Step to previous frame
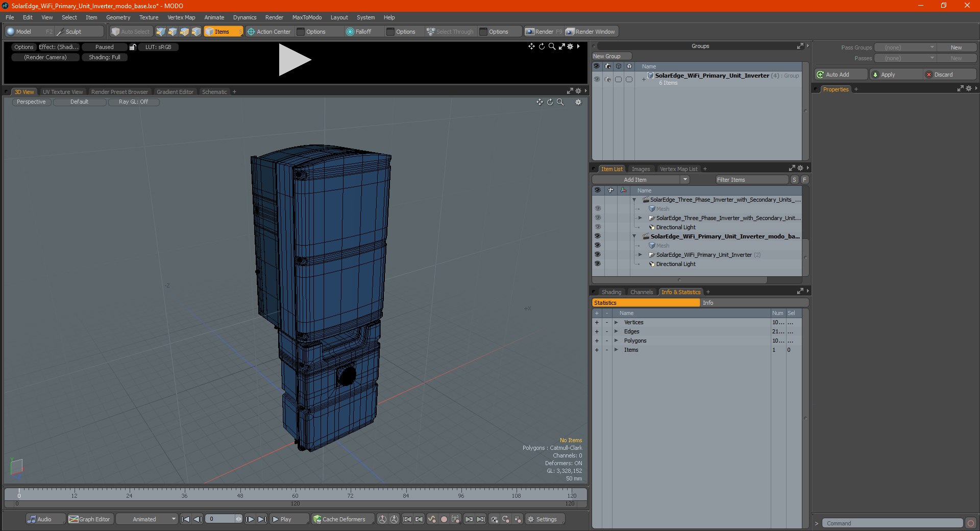 198,519
